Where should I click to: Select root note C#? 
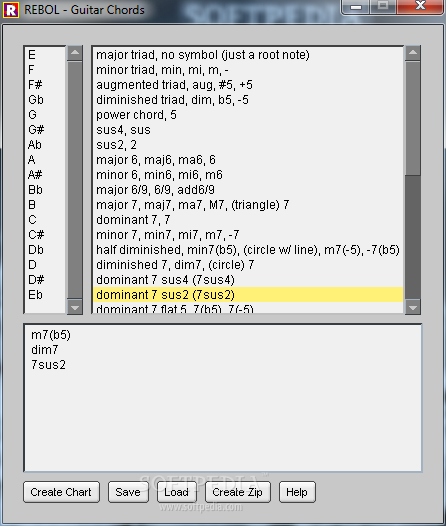45,235
